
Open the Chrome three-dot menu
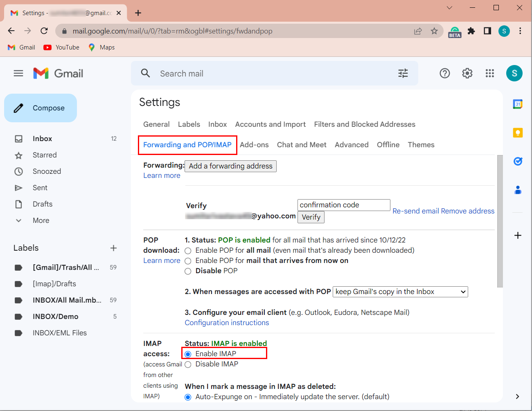(520, 31)
